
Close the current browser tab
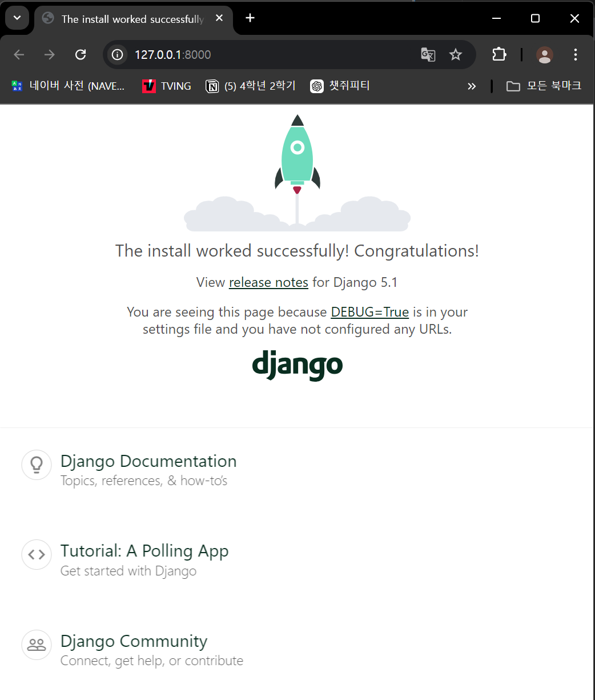[x=219, y=18]
